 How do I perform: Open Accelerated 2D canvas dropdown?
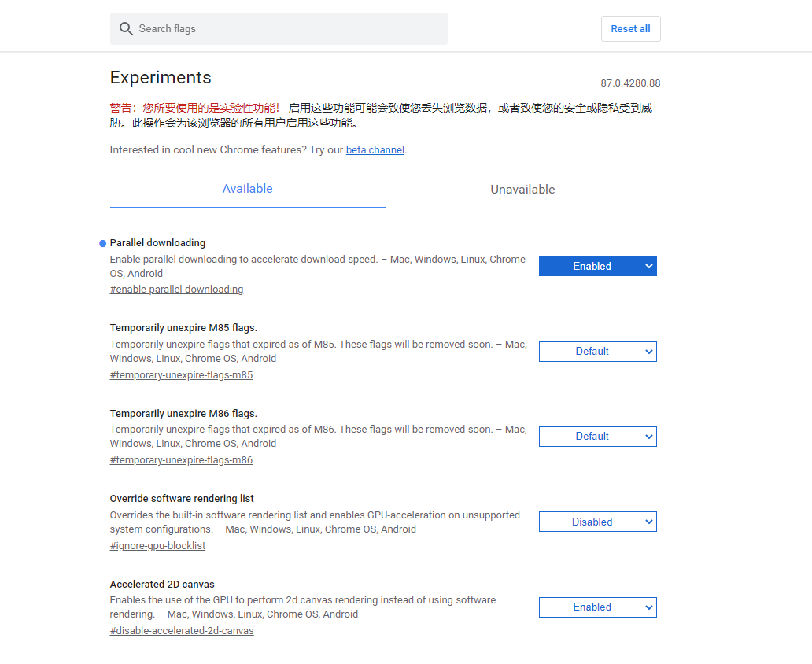click(x=598, y=607)
